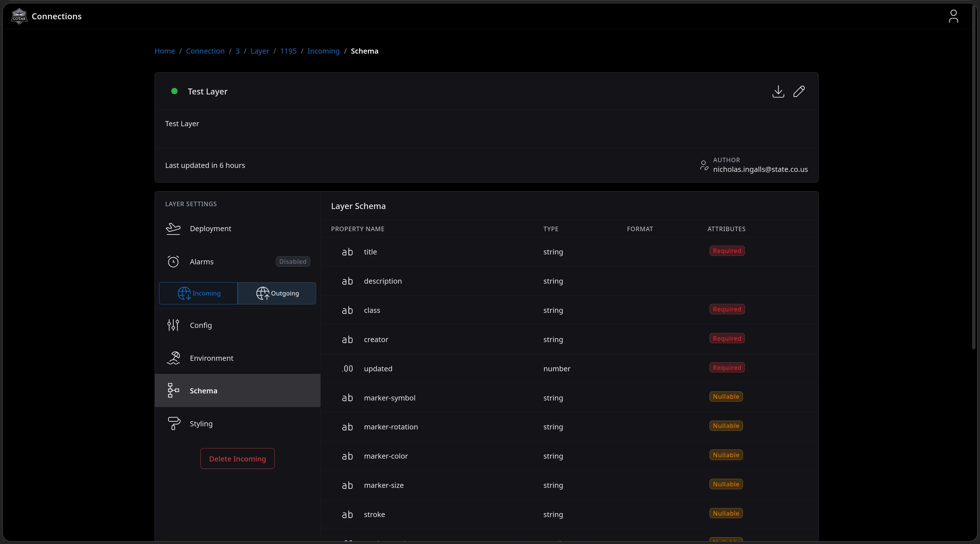Click the 'ab' type icon beside title
Screen dimensions: 980x544
click(x=347, y=252)
